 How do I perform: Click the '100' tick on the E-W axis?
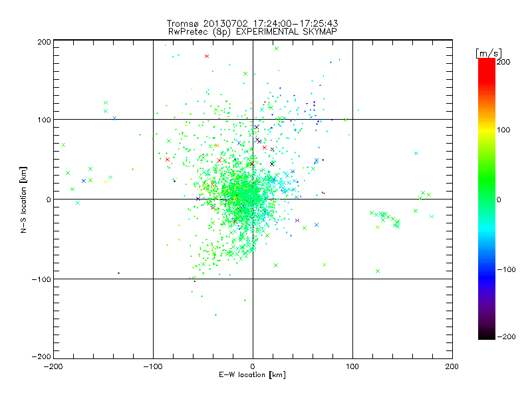pyautogui.click(x=352, y=366)
